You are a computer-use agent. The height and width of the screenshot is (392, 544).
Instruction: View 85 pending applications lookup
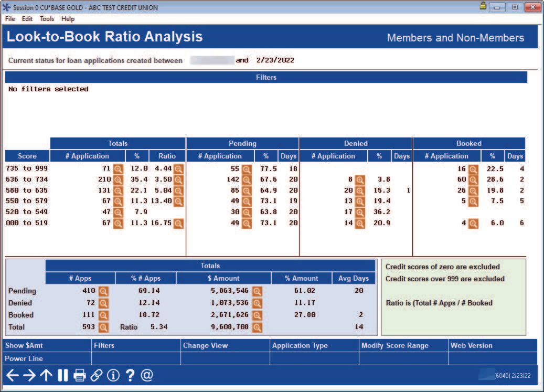[247, 191]
